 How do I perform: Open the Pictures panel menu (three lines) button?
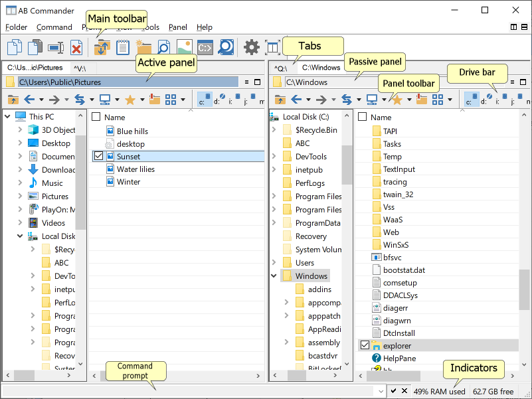246,82
